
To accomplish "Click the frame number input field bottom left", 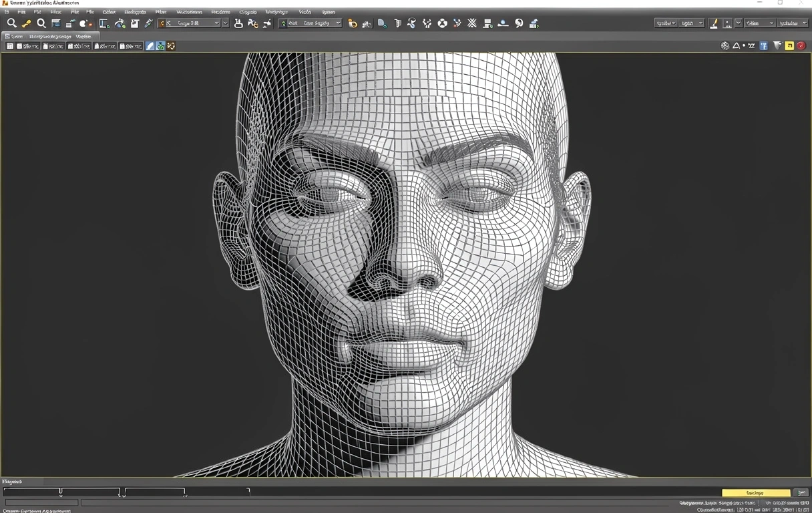I will 41,502.
